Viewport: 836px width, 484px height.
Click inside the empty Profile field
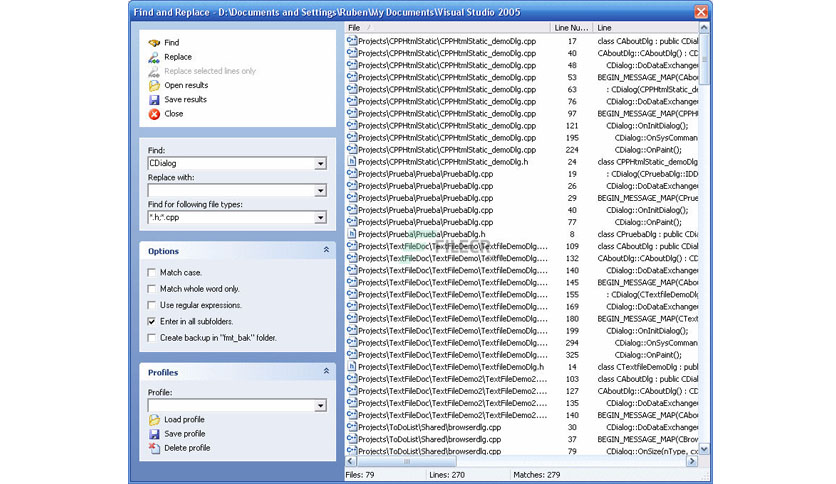231,406
